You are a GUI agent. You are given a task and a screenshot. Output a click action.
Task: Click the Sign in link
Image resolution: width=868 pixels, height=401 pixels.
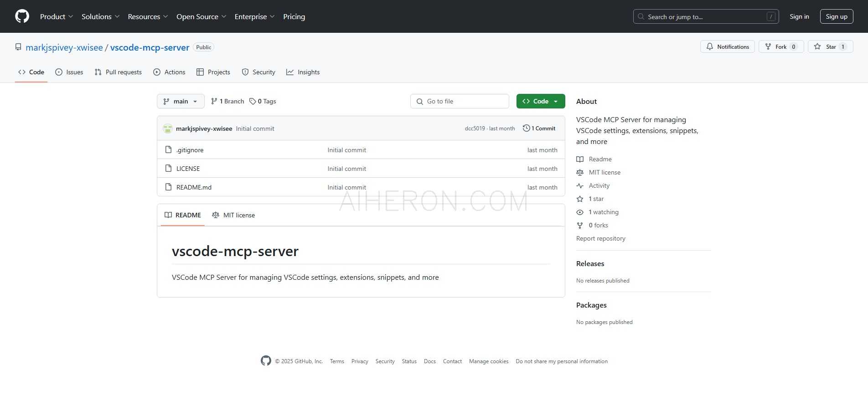799,16
